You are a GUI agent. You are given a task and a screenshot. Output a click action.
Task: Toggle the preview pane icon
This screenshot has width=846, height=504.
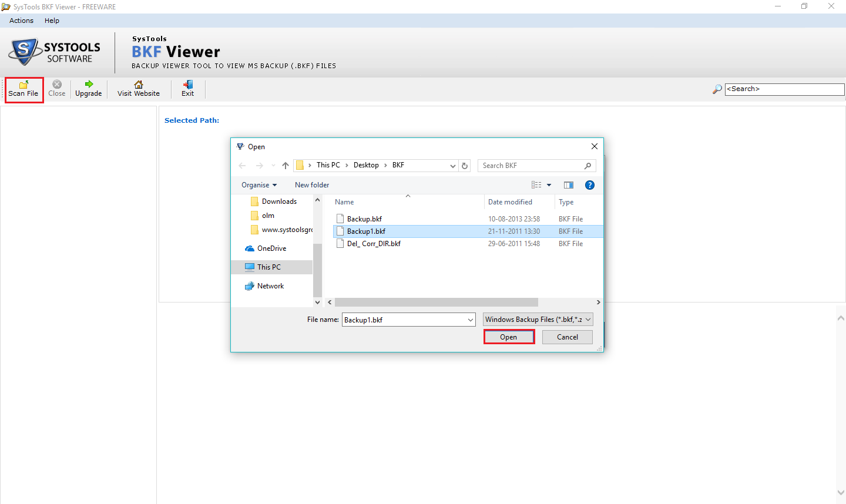tap(568, 185)
